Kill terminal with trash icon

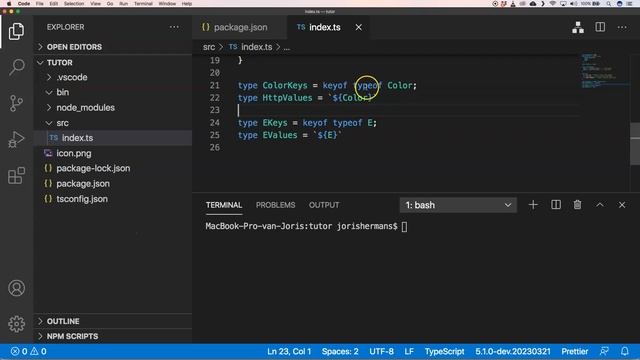tap(578, 205)
